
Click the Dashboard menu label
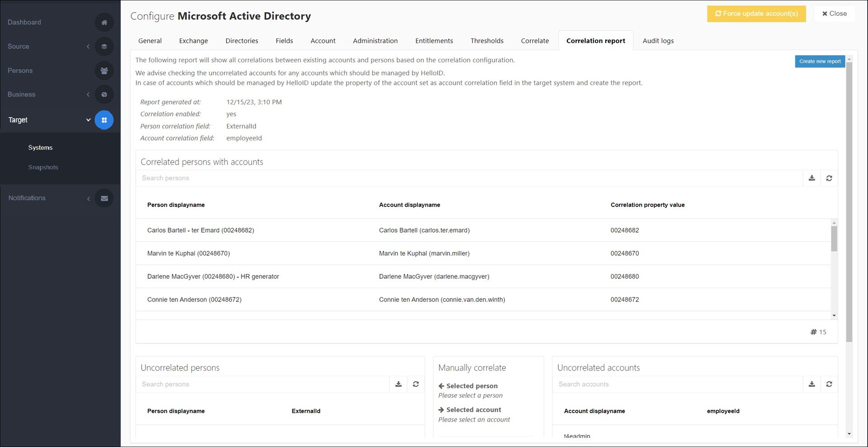coord(24,22)
